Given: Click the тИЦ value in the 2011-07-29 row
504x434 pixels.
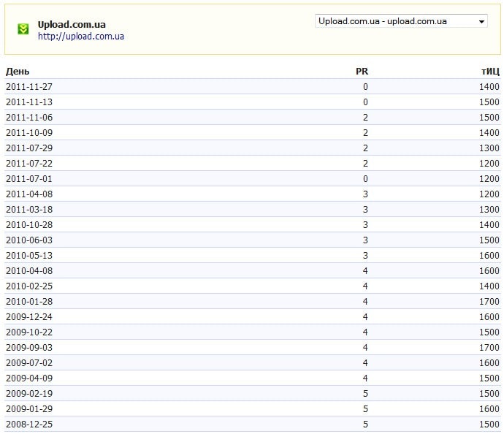Looking at the screenshot, I should 489,148.
